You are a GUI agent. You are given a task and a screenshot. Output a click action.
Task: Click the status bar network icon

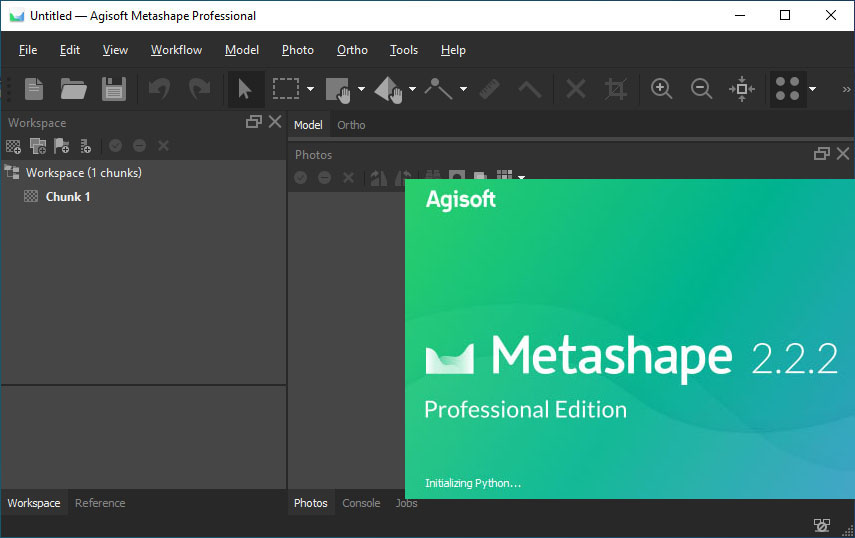tap(821, 525)
